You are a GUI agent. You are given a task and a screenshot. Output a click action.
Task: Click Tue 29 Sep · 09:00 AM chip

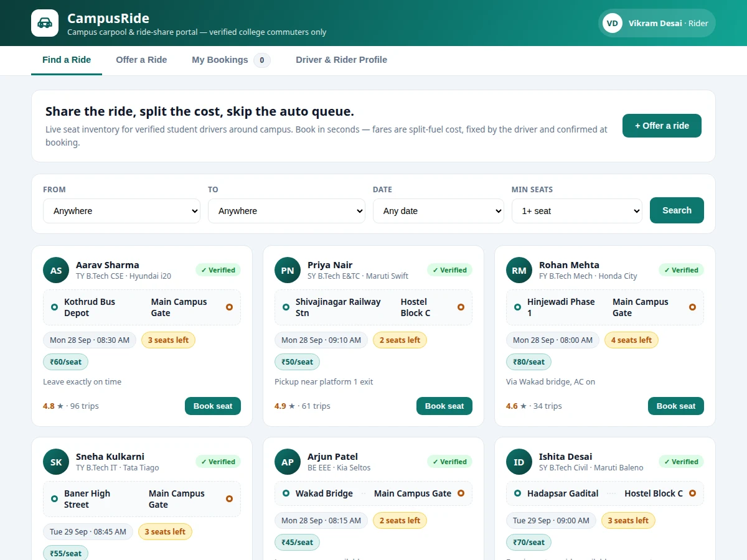pyautogui.click(x=551, y=521)
